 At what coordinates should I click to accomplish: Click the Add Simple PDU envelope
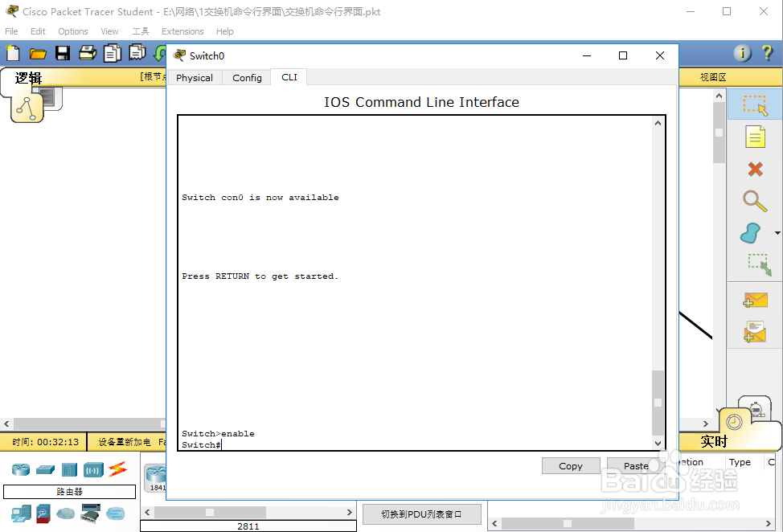coord(755,300)
